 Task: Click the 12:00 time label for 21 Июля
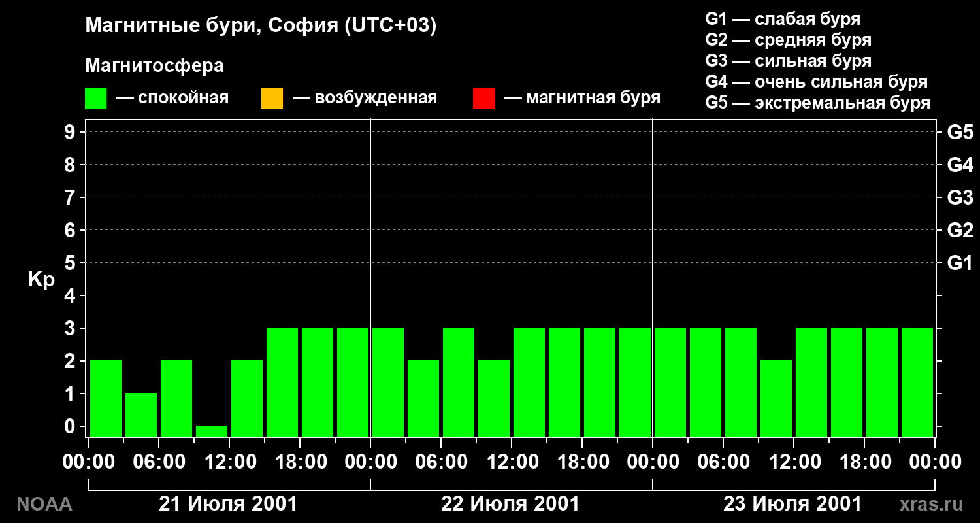pos(229,462)
